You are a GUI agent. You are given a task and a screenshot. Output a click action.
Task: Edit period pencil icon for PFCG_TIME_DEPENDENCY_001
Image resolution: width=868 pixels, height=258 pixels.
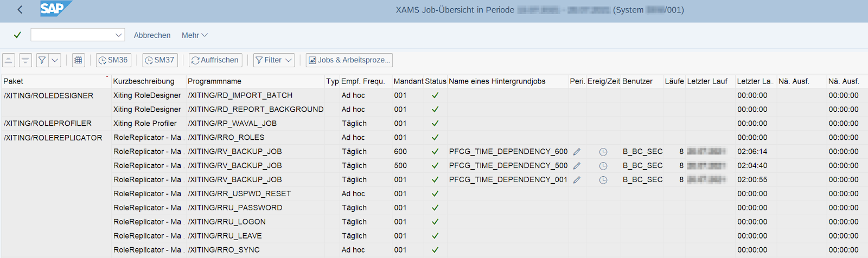(x=577, y=180)
